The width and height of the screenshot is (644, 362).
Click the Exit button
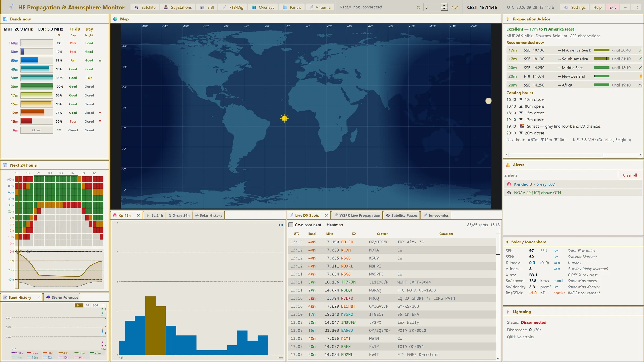tap(612, 7)
